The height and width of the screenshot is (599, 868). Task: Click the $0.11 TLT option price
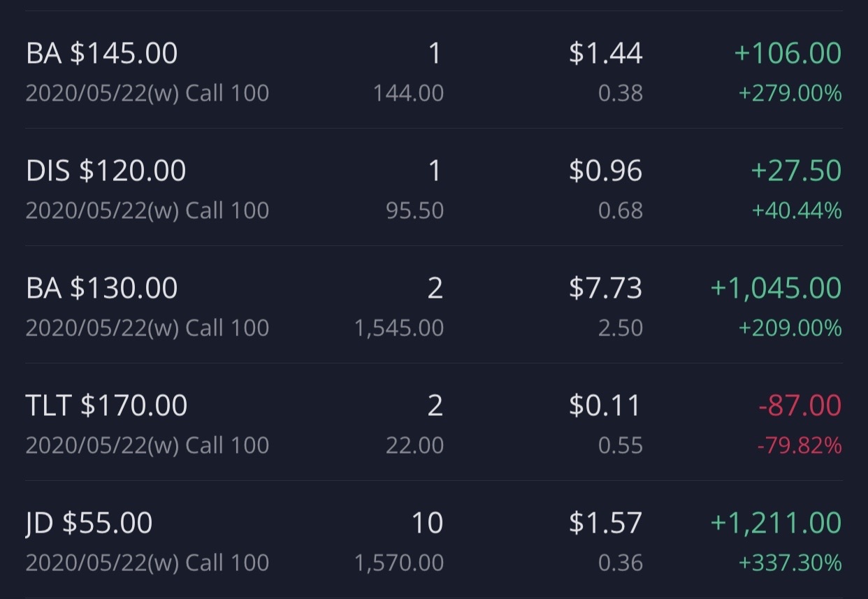point(605,405)
